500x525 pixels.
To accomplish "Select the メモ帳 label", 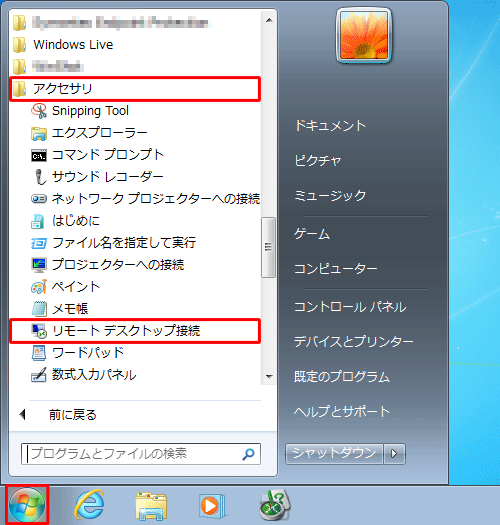I will 70,309.
